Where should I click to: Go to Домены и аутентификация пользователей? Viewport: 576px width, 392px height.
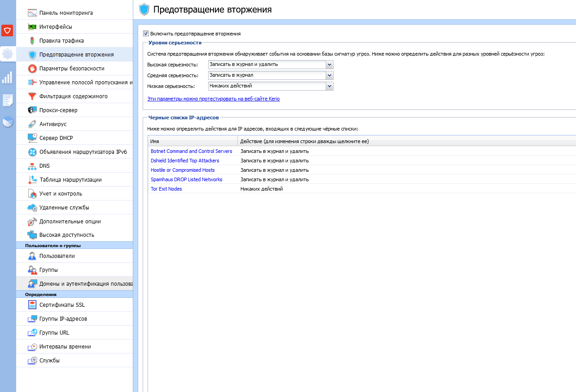(74, 283)
